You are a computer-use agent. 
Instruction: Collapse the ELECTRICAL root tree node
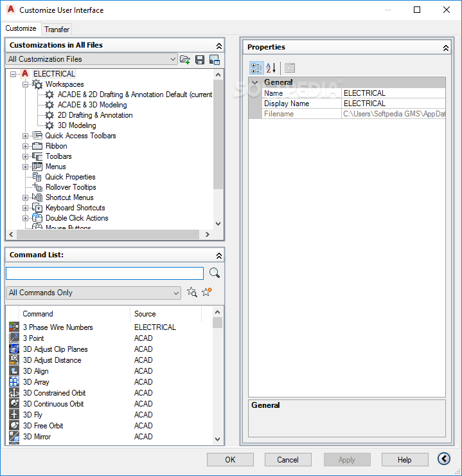point(13,74)
